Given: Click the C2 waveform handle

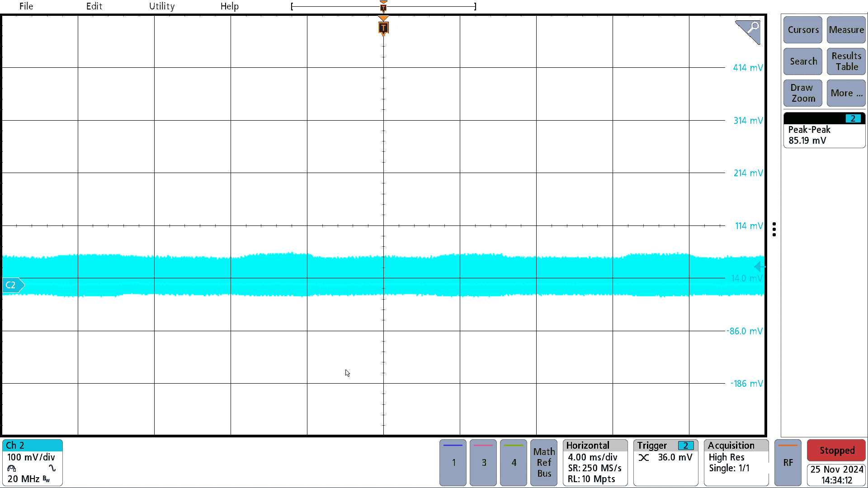Looking at the screenshot, I should [x=14, y=285].
